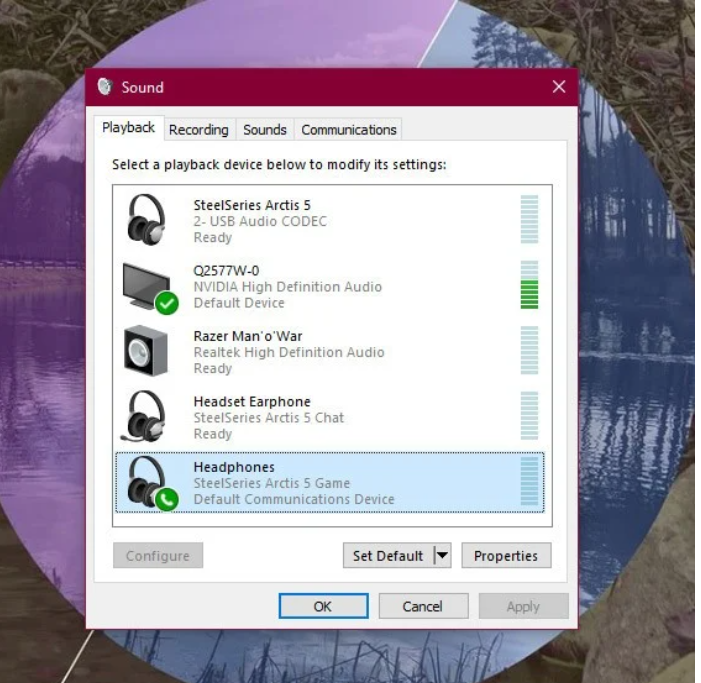701x683 pixels.
Task: Open the Recording tab
Action: point(199,130)
